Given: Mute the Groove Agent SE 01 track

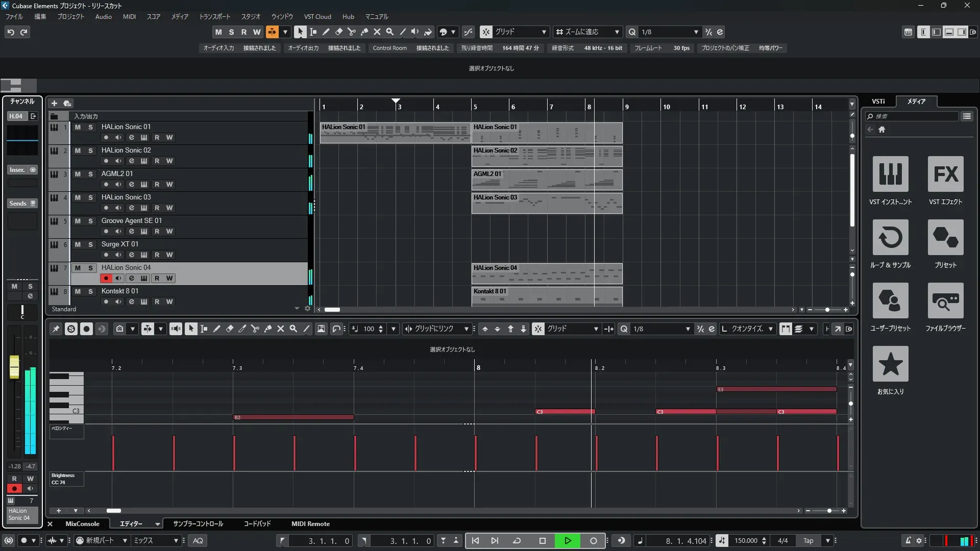Looking at the screenshot, I should coord(78,221).
